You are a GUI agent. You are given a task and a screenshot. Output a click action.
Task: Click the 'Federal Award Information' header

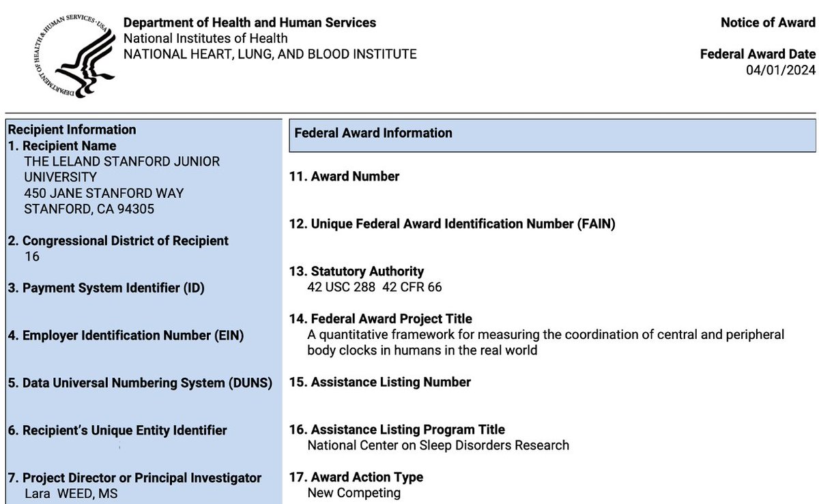pyautogui.click(x=373, y=133)
